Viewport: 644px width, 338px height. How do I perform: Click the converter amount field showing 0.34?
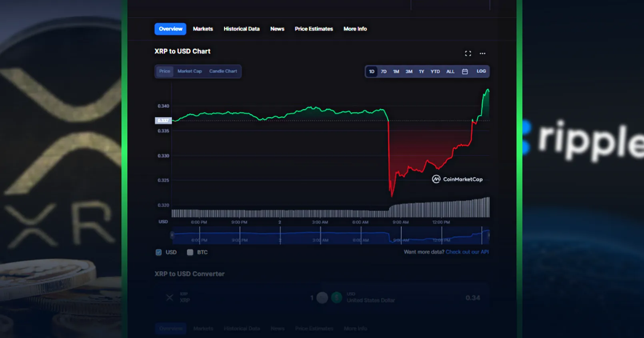coord(472,298)
